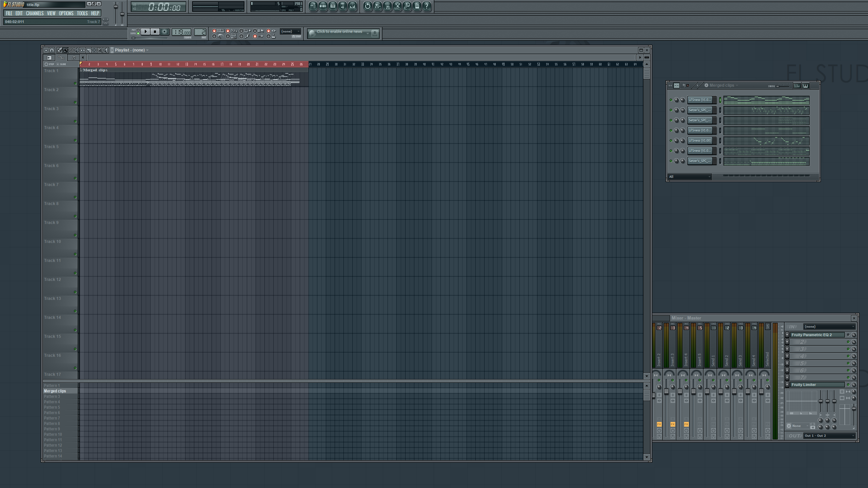Open Fruity Parametric EQ 2 slot menu arrow

point(787,335)
